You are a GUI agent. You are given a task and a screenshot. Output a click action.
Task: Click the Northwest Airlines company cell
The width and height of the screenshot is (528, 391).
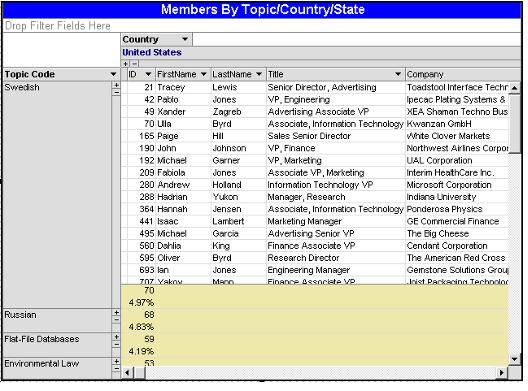(x=457, y=148)
